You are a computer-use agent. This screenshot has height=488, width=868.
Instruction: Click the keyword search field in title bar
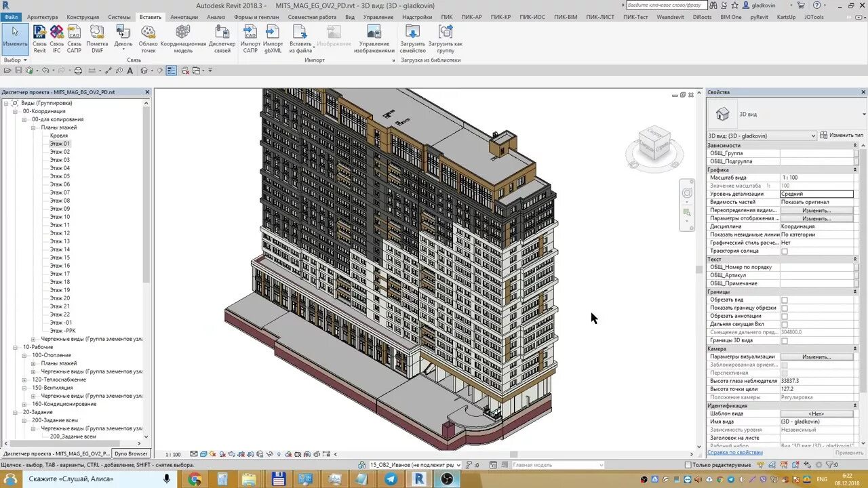(667, 5)
